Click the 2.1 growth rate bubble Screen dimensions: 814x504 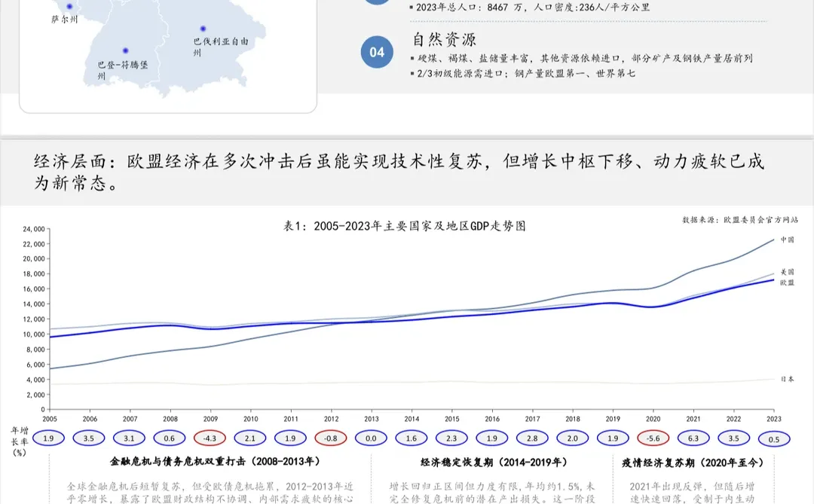[250, 438]
